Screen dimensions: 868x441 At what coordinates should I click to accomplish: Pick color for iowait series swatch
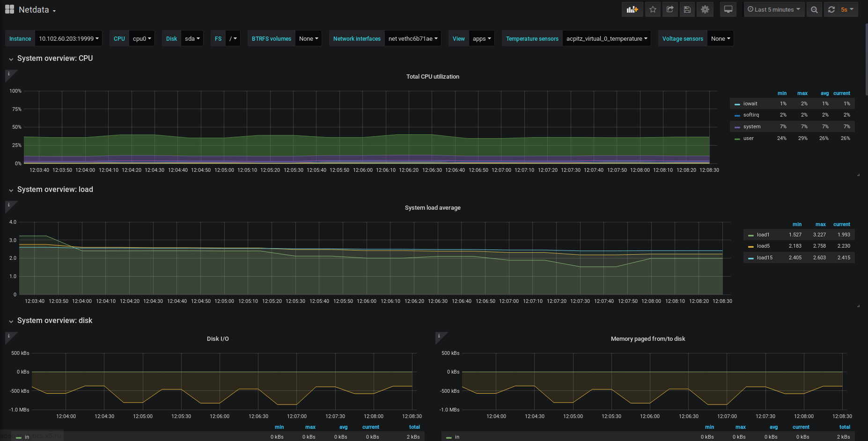tap(737, 104)
